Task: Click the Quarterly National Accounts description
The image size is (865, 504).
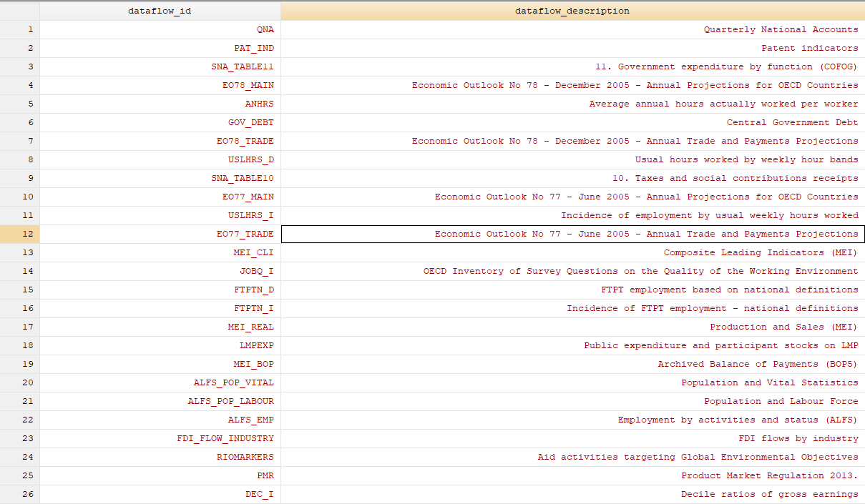Action: [x=572, y=29]
